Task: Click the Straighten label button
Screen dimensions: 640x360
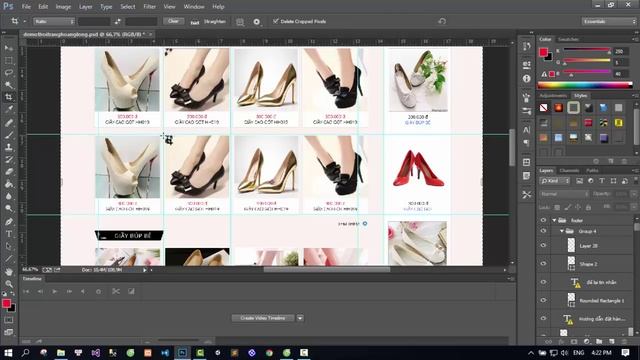Action: tap(215, 22)
